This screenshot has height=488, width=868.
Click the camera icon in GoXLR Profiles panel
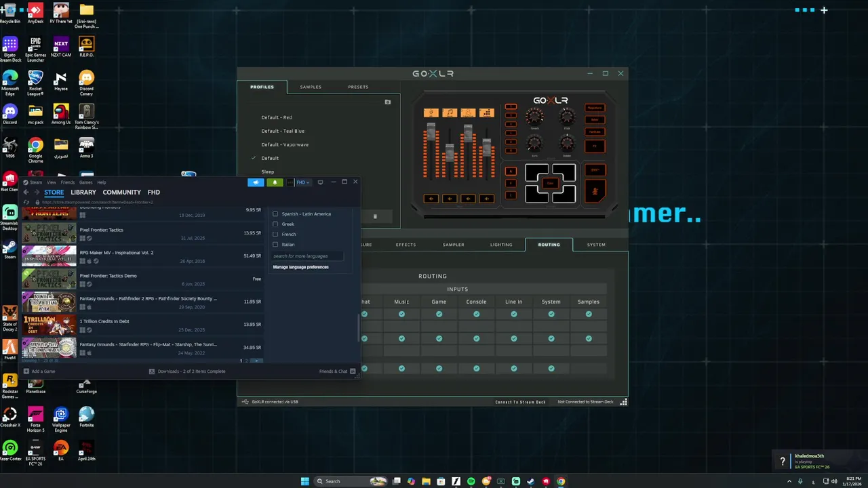pos(388,102)
